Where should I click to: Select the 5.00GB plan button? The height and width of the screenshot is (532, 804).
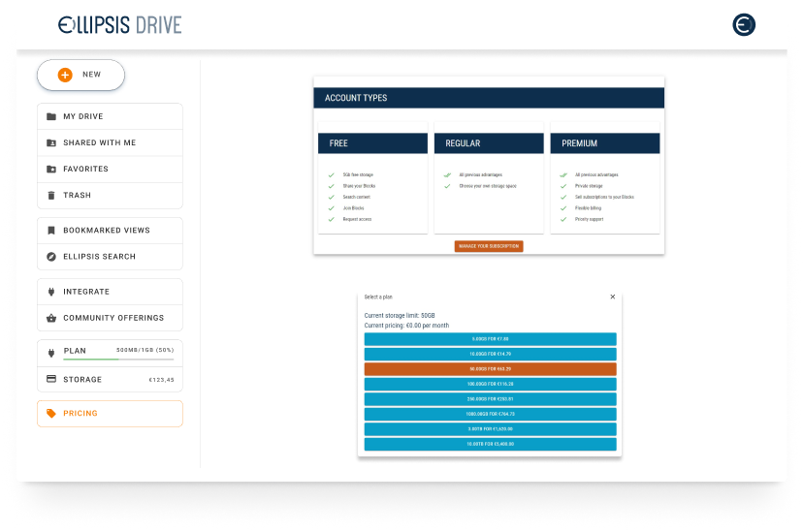pos(490,339)
